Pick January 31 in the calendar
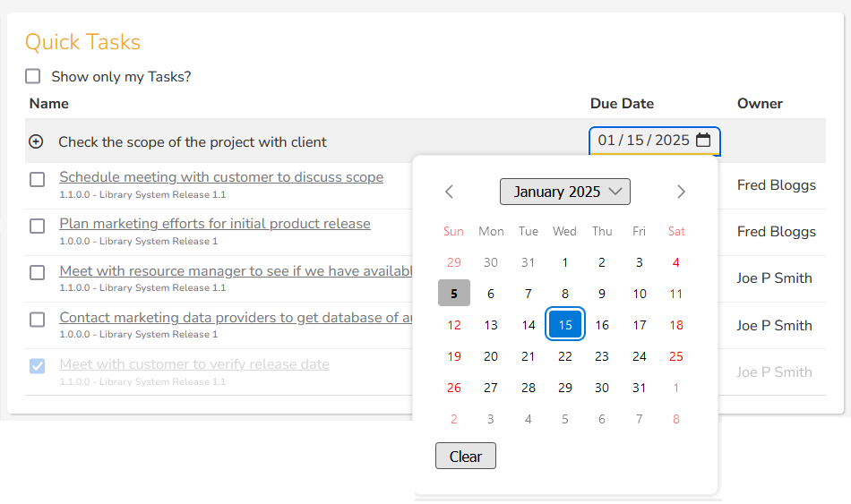 (x=640, y=388)
